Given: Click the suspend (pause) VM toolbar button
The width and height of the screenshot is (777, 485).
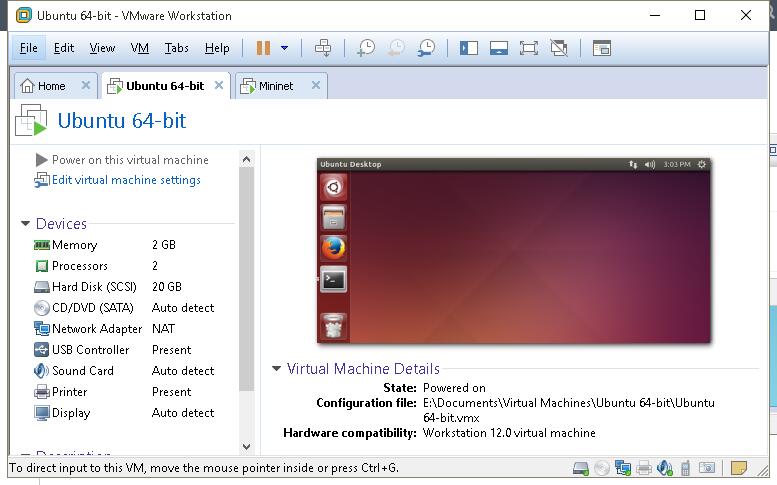Looking at the screenshot, I should 263,48.
